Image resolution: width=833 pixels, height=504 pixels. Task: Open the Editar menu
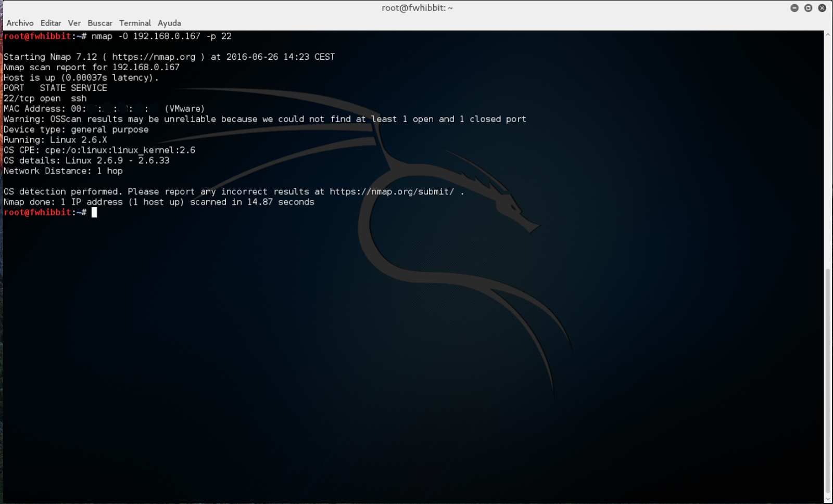pyautogui.click(x=51, y=23)
